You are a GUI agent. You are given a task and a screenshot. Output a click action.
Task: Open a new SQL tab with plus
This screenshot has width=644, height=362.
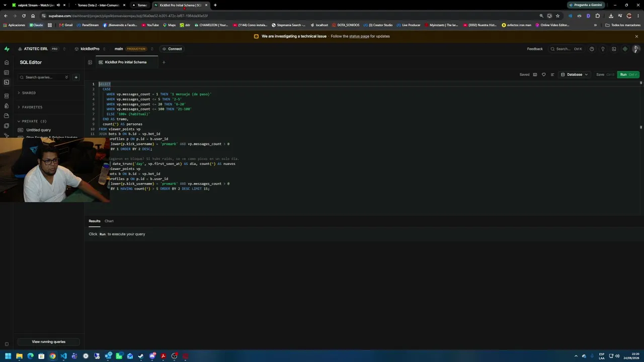tap(164, 62)
